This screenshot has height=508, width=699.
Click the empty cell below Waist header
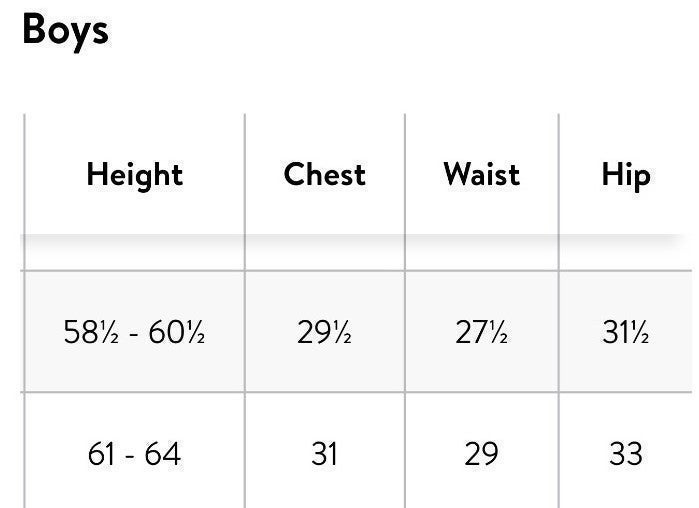481,253
